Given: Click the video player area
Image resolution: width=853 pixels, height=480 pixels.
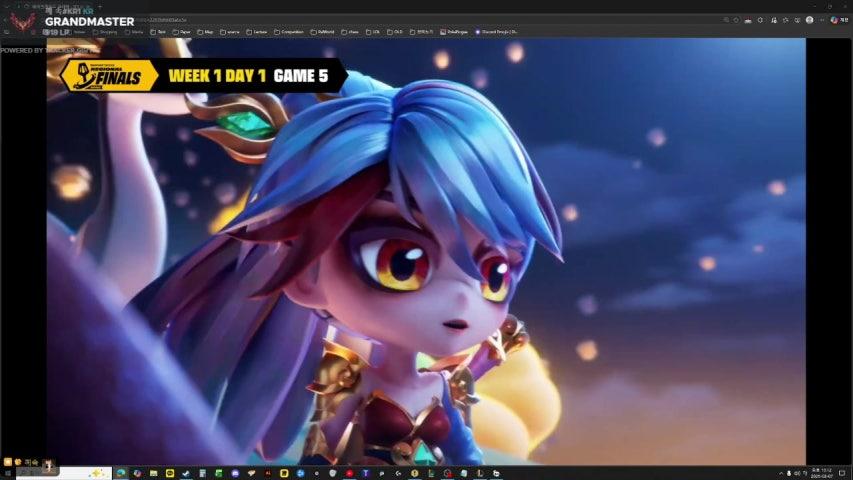Looking at the screenshot, I should 426,251.
